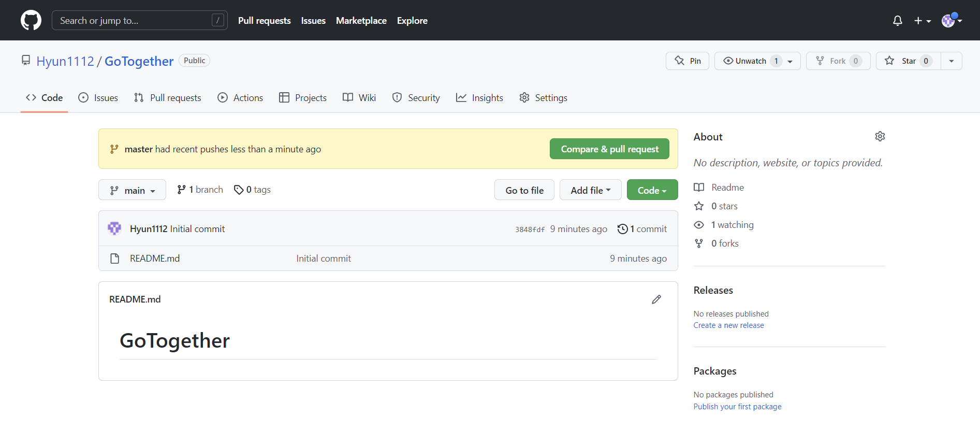
Task: Open Marketplace in the top navigation
Action: [x=361, y=21]
